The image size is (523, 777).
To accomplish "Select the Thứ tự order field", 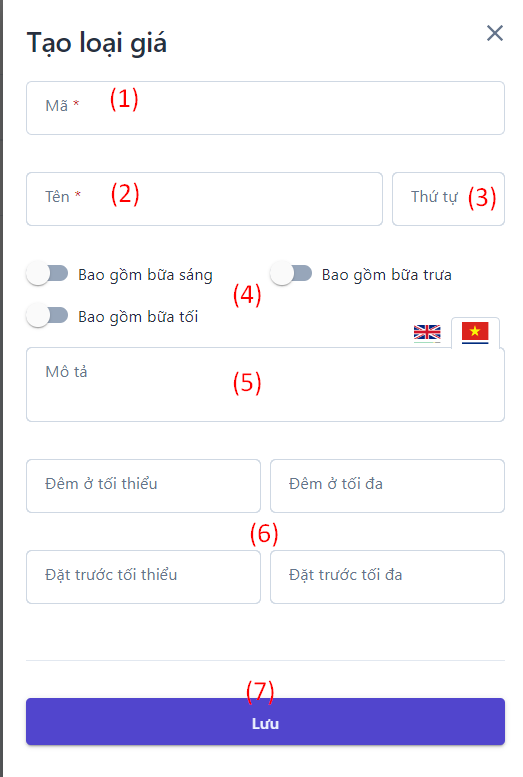I will [x=448, y=199].
